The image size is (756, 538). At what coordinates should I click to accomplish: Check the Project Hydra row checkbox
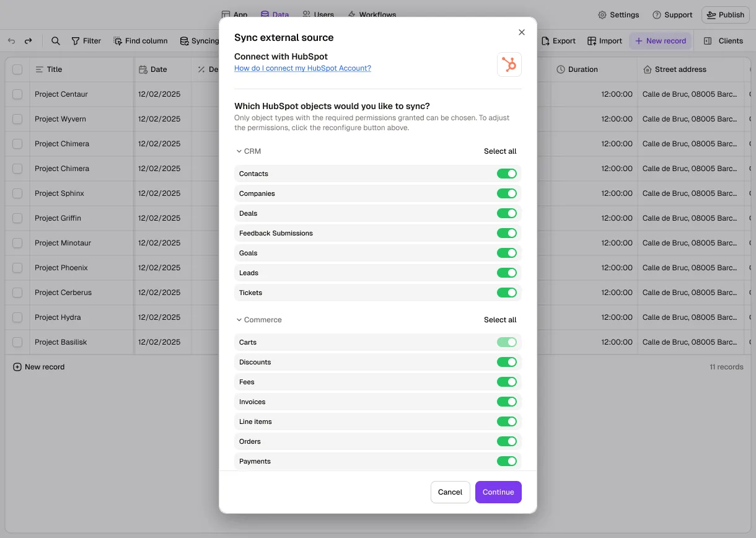click(x=17, y=317)
